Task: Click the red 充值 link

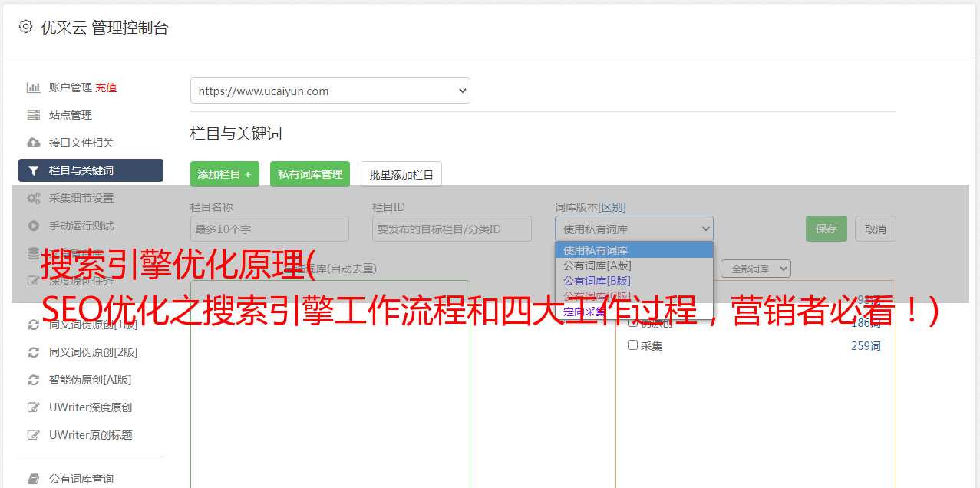Action: 106,87
